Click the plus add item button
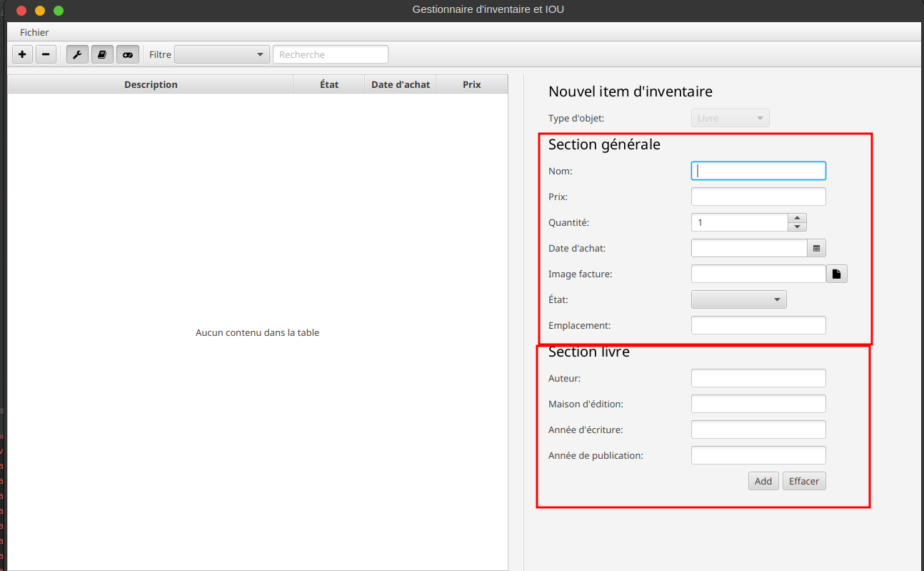924x571 pixels. pos(22,54)
